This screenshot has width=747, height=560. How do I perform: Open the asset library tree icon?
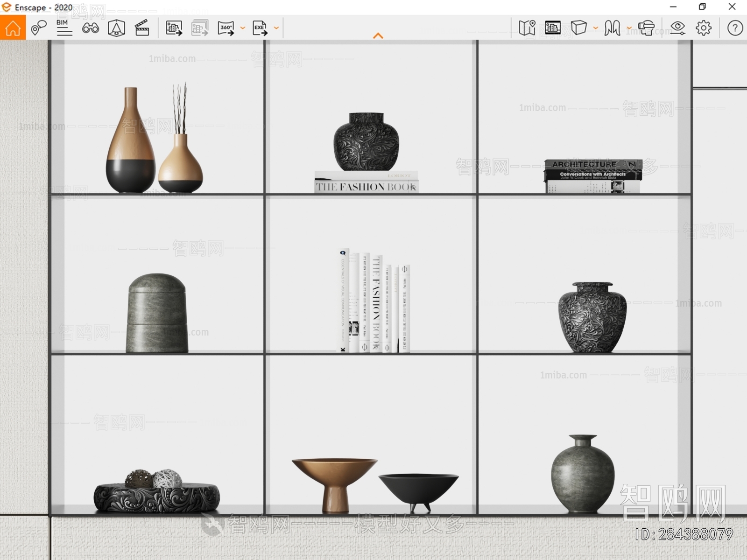(x=116, y=28)
